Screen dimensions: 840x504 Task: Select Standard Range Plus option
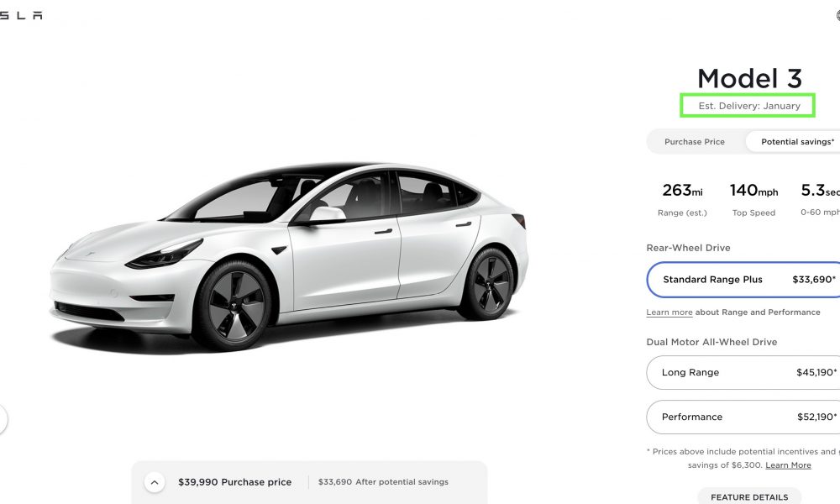click(743, 280)
